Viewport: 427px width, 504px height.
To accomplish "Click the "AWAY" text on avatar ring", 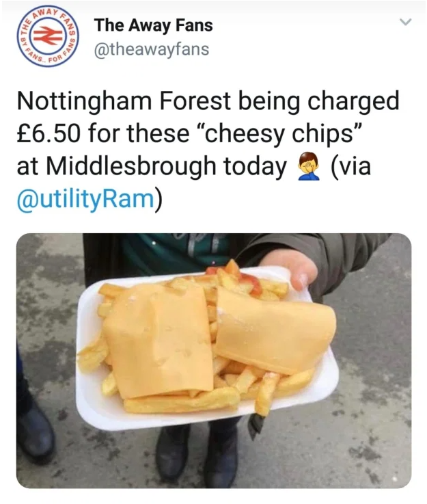I will click(48, 13).
